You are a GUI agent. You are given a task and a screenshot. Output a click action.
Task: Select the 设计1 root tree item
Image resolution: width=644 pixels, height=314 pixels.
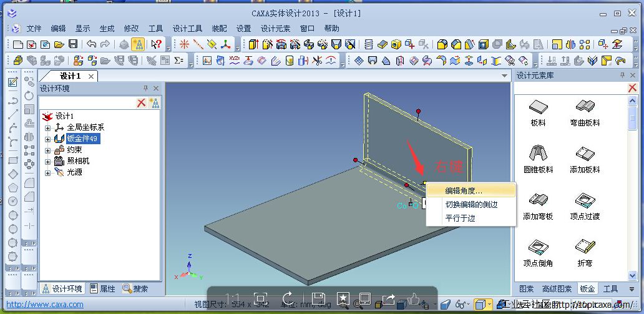(64, 116)
